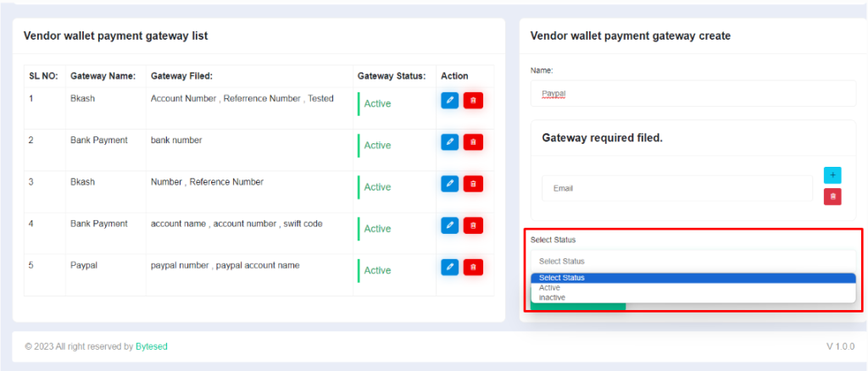Click the 'Gateway Status:' column header
This screenshot has width=868, height=371.
click(392, 76)
